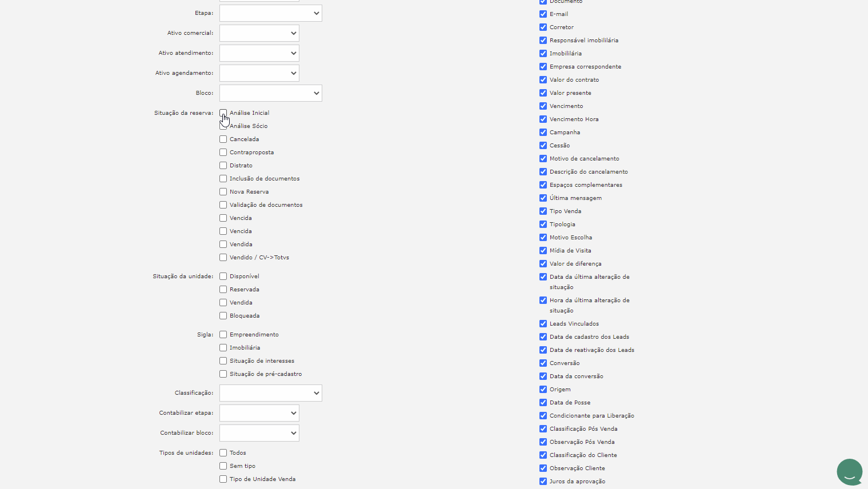Expand the Ativo agendamento dropdown
The width and height of the screenshot is (868, 489).
(x=259, y=73)
